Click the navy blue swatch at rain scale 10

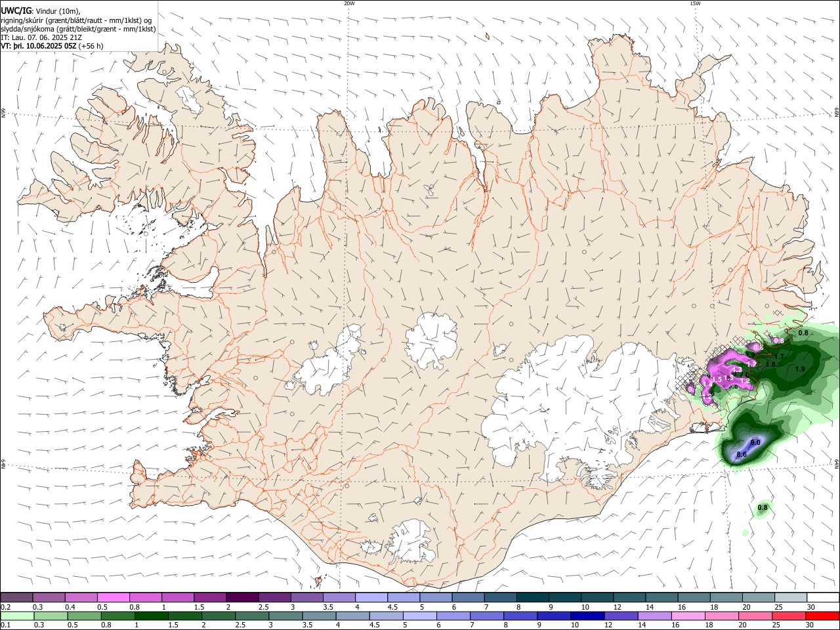pyautogui.click(x=587, y=616)
